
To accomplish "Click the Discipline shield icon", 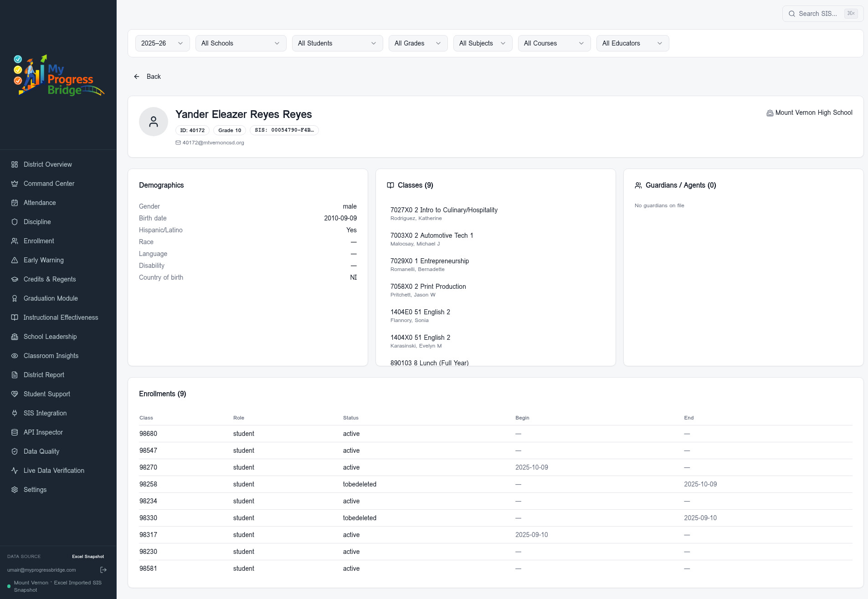I will [15, 222].
